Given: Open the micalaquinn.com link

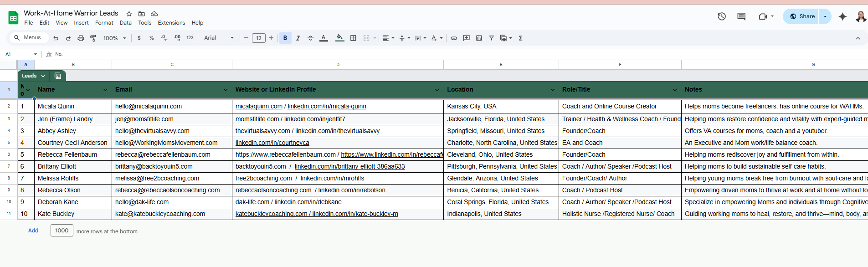Looking at the screenshot, I should (x=259, y=106).
